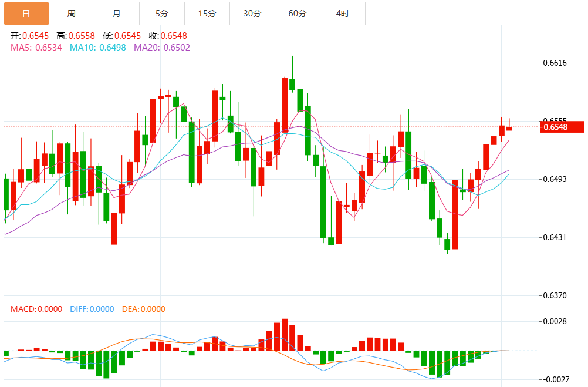
Task: Click the 收:0.6548 close price value
Action: [x=168, y=36]
